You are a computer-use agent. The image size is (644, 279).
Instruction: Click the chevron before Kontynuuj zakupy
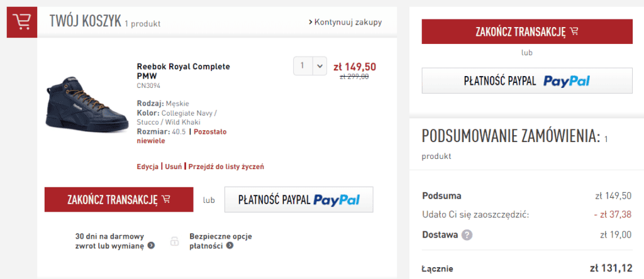(311, 22)
